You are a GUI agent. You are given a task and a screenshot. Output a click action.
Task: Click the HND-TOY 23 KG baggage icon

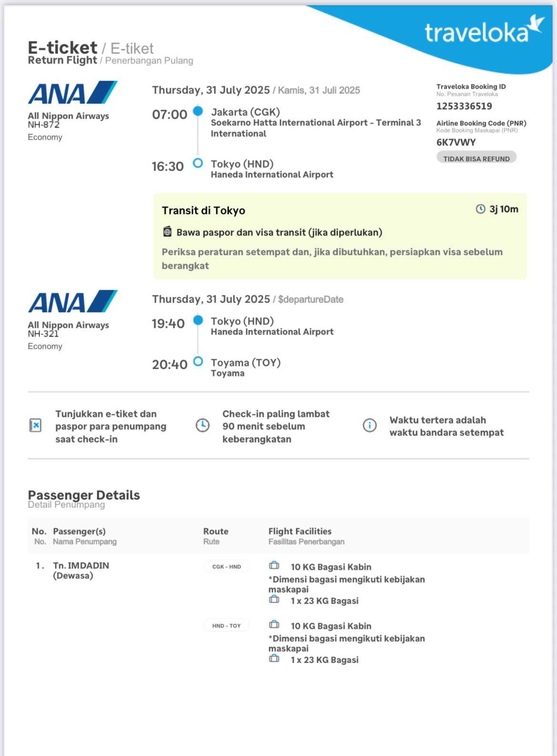274,658
